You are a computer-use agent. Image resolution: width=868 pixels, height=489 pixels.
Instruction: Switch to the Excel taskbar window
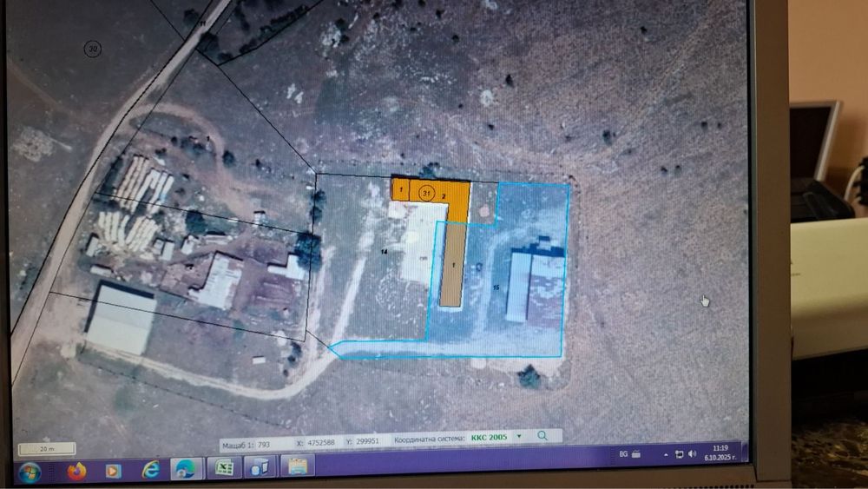point(224,467)
